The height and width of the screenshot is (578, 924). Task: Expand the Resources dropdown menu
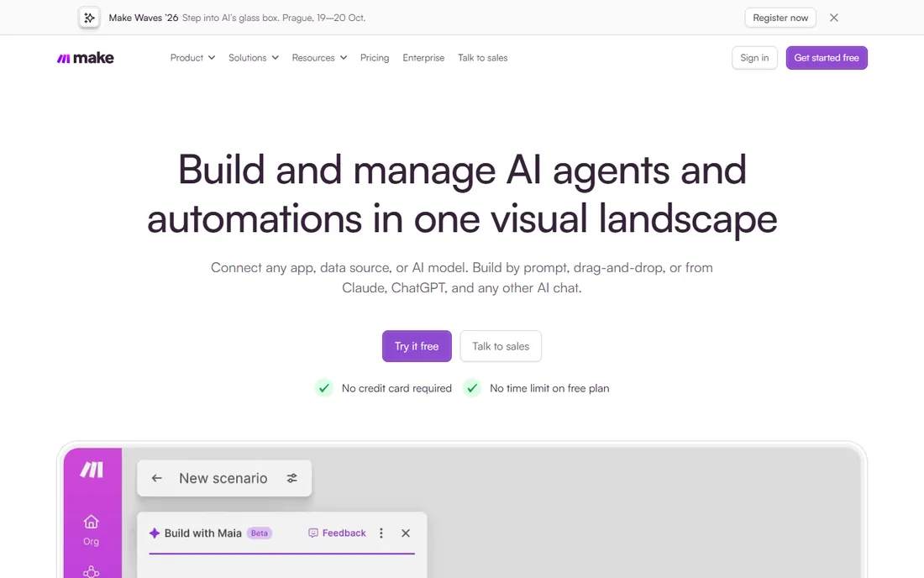click(x=319, y=58)
